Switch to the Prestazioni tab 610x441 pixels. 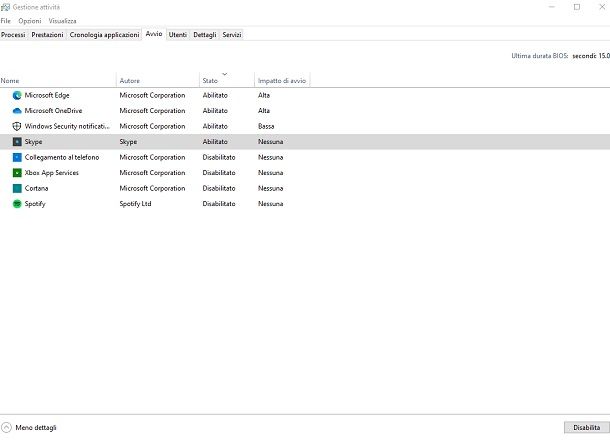[x=47, y=35]
